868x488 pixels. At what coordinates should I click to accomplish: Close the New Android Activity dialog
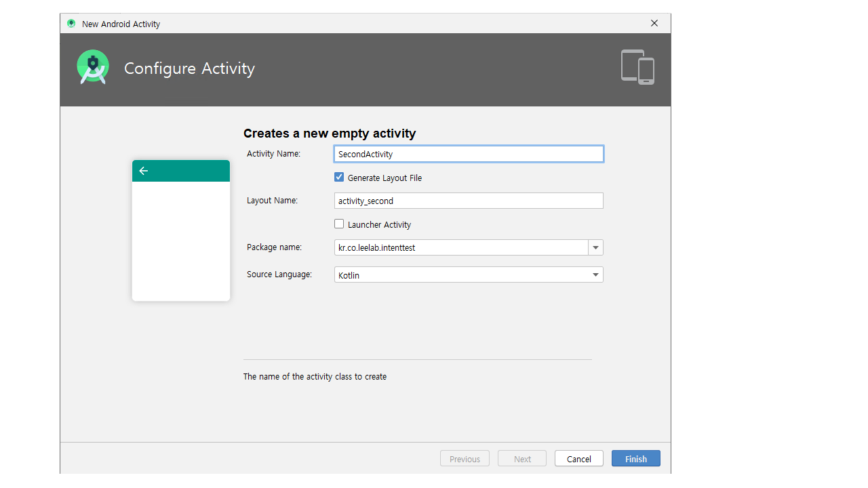coord(654,23)
